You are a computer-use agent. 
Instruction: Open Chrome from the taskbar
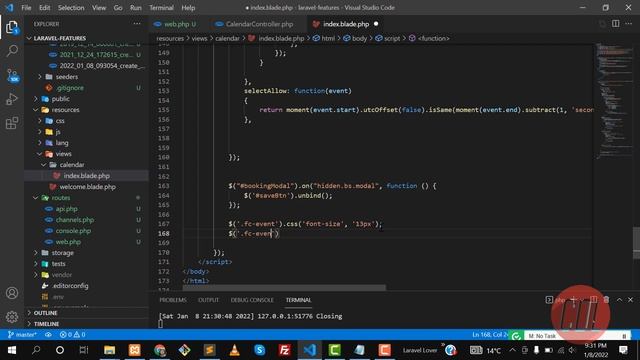160,350
